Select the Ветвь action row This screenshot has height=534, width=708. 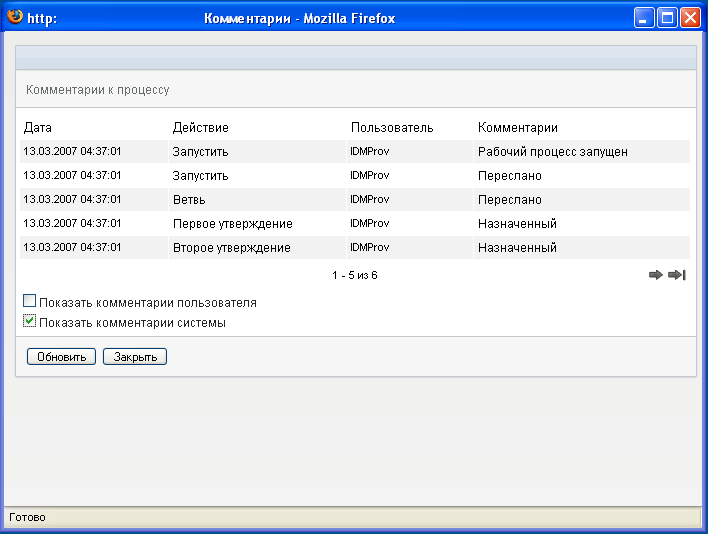click(188, 199)
